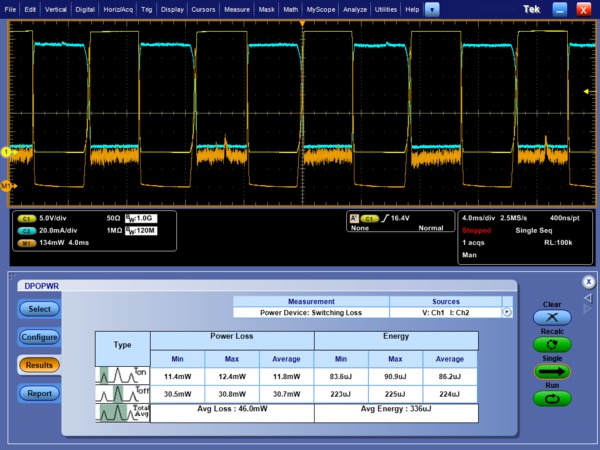Click the trigger level marker on graticule edge
This screenshot has height=450, width=600.
tap(587, 89)
